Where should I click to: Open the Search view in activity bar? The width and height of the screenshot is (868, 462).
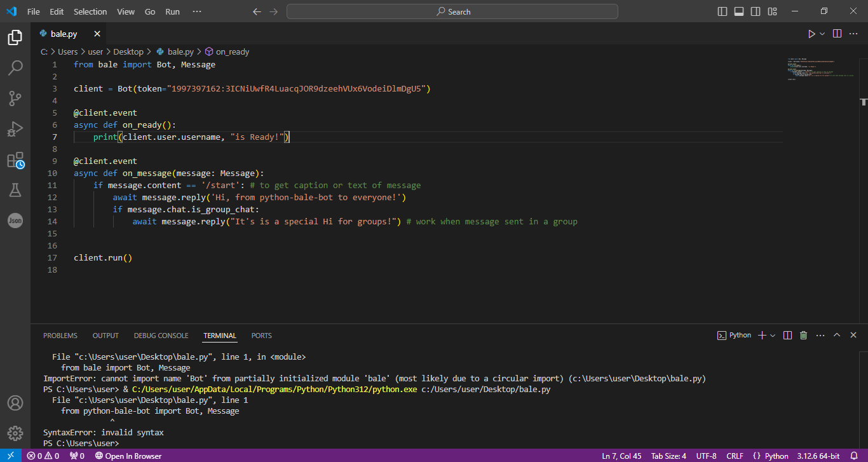tap(15, 68)
